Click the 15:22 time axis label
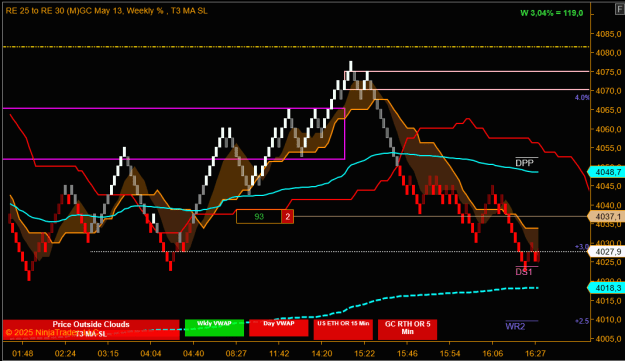 (364, 353)
